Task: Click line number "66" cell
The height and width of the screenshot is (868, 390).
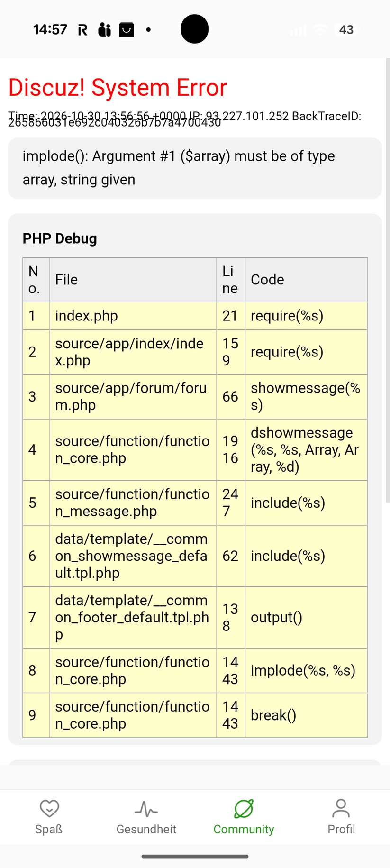Action: coord(231,396)
